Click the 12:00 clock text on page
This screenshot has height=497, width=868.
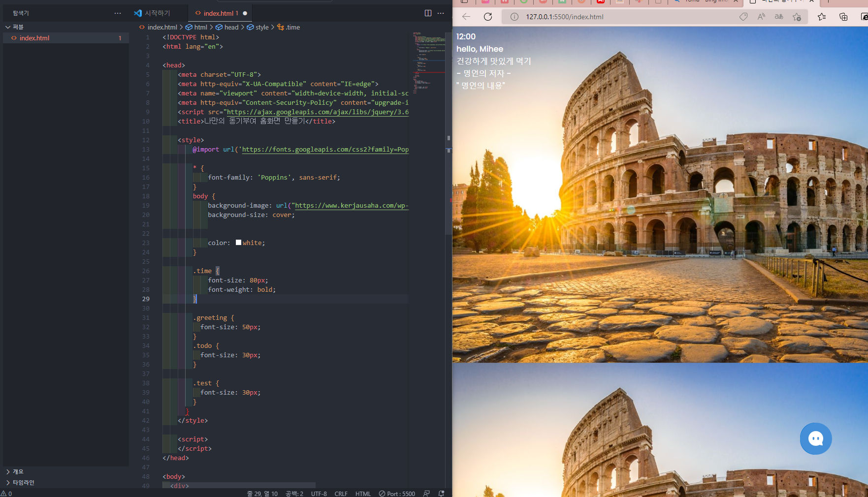click(466, 36)
